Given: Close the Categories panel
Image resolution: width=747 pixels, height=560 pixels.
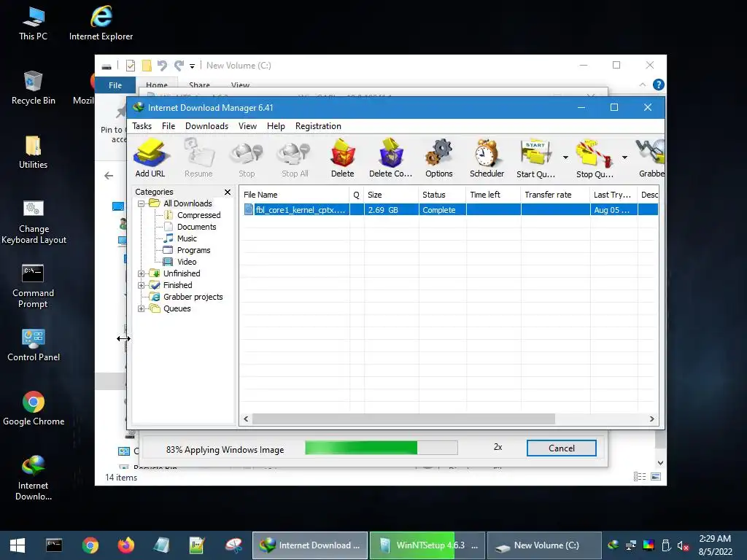Looking at the screenshot, I should click(x=228, y=192).
